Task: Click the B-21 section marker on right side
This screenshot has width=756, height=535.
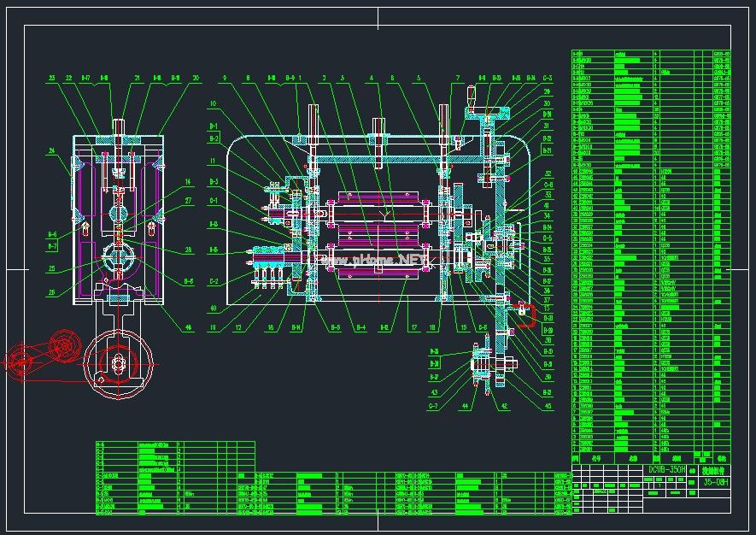Action: [x=546, y=151]
